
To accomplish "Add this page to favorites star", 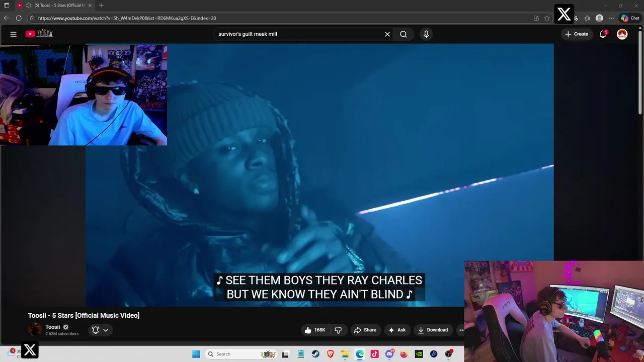I will click(547, 18).
